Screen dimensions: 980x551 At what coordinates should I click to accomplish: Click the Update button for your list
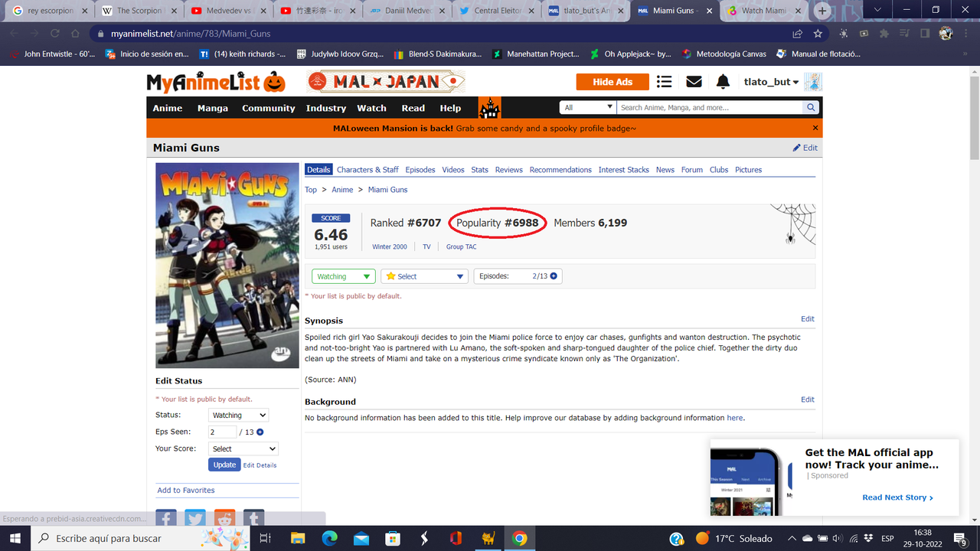point(224,465)
